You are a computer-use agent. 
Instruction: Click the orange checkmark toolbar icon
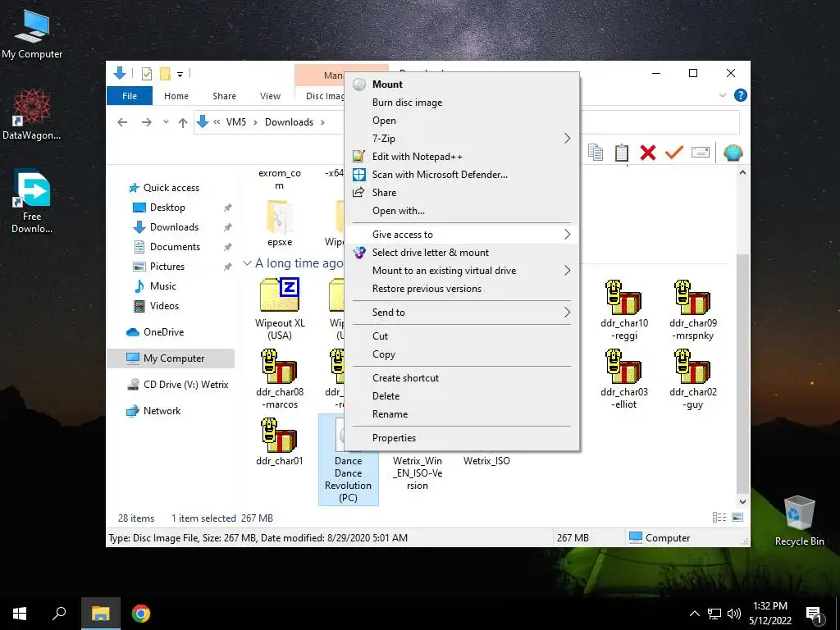(674, 152)
